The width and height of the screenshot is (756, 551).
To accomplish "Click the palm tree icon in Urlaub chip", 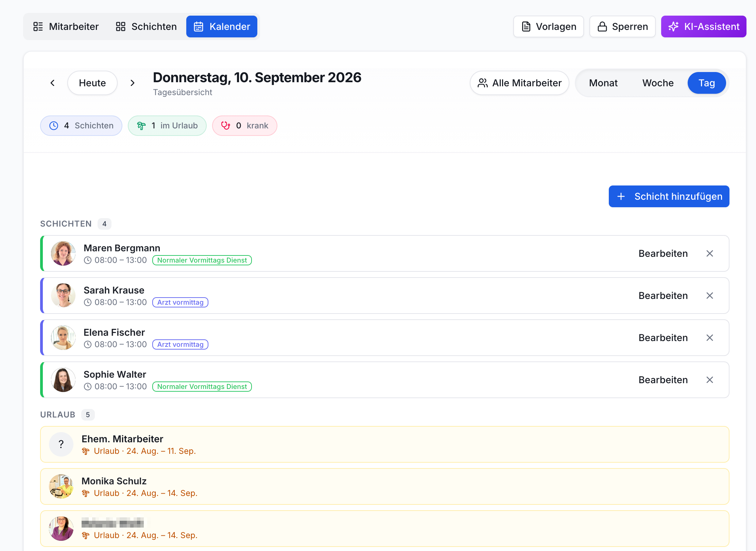I will [141, 126].
